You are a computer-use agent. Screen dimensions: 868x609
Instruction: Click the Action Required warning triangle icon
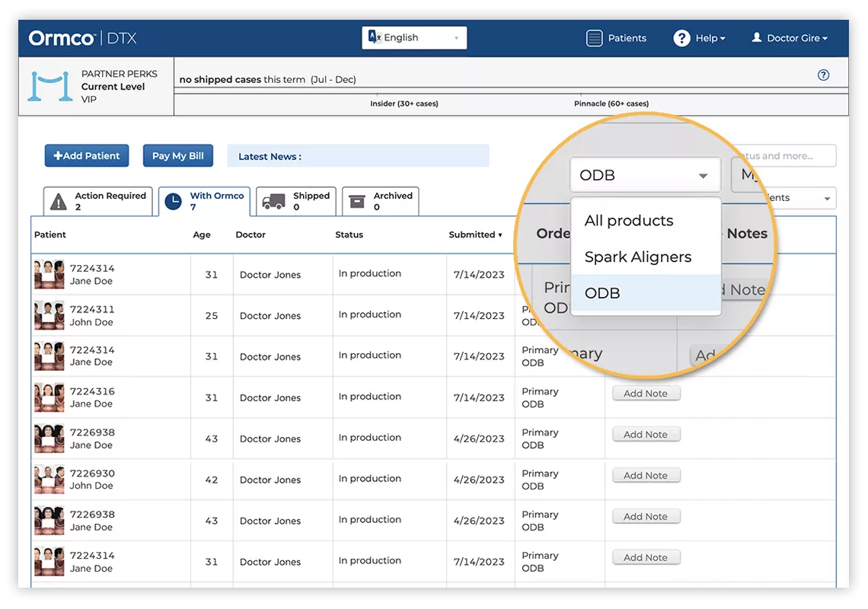click(58, 202)
